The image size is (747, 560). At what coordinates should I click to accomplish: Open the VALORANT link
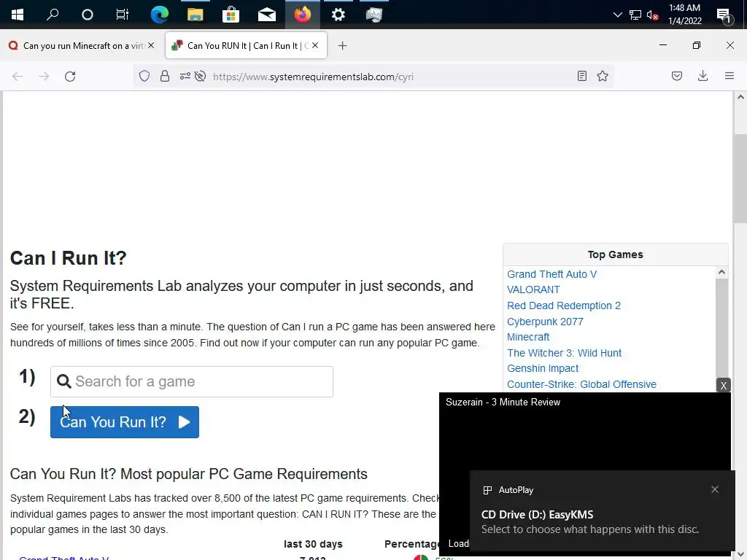tap(533, 289)
